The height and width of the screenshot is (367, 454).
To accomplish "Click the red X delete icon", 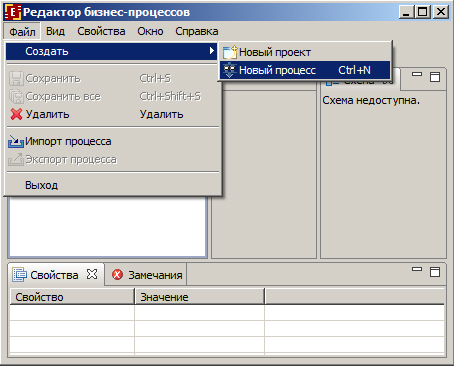I will tap(16, 114).
